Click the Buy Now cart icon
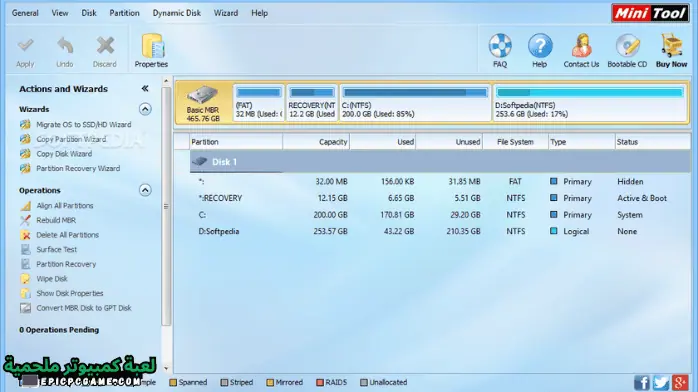The height and width of the screenshot is (392, 698). click(671, 46)
